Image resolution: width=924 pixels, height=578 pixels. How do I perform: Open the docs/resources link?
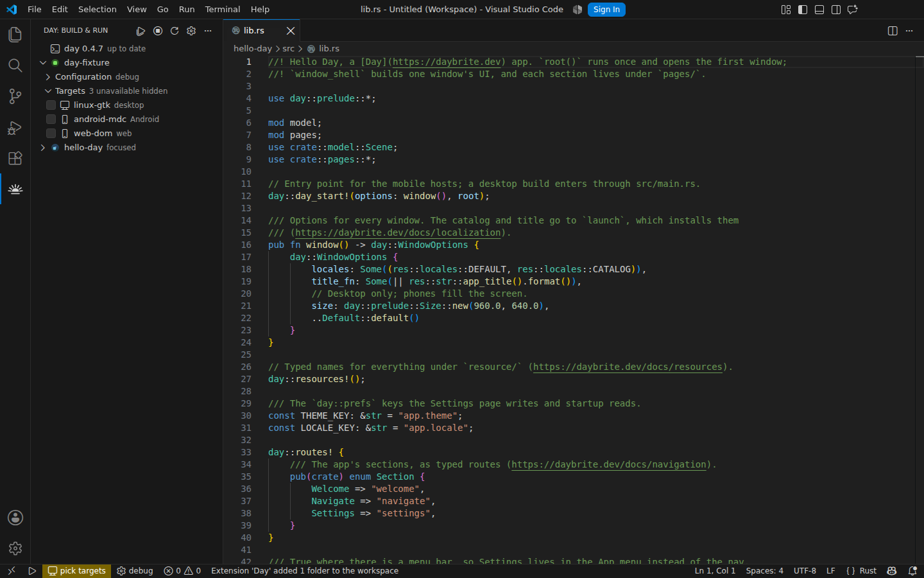point(628,367)
